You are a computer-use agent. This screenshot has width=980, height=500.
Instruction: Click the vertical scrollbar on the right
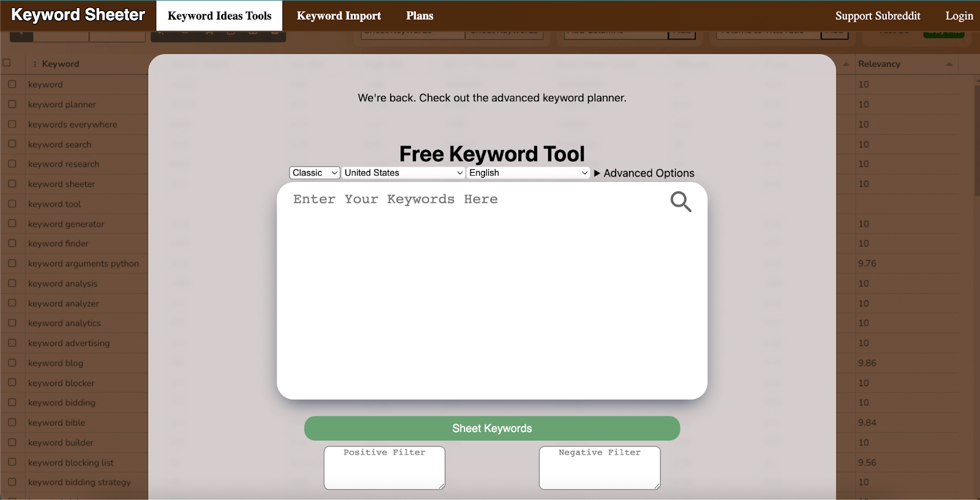click(977, 141)
